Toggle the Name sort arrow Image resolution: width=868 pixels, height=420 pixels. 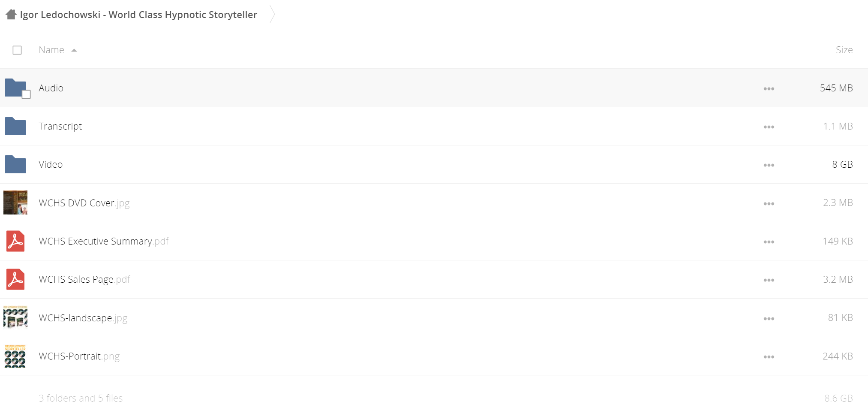(x=74, y=50)
